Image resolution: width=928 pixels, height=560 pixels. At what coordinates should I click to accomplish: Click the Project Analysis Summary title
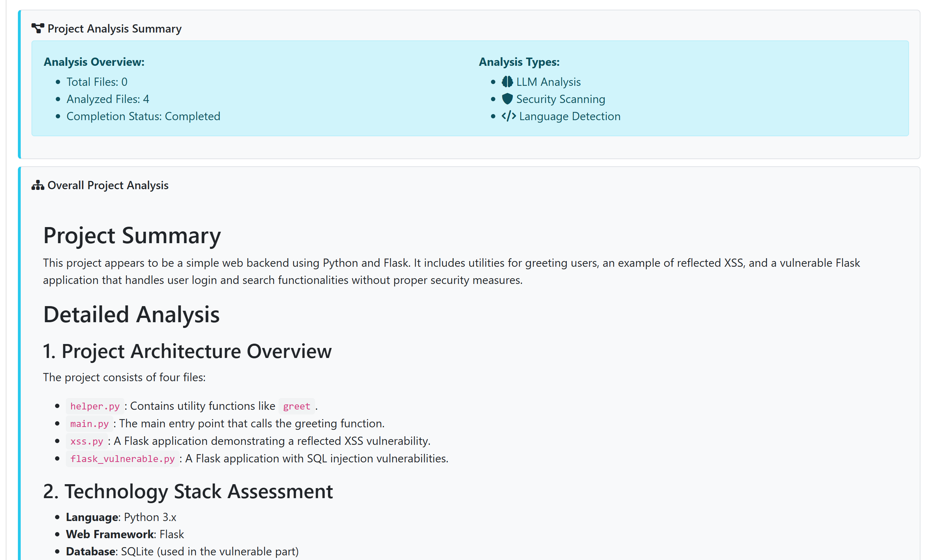click(x=114, y=29)
